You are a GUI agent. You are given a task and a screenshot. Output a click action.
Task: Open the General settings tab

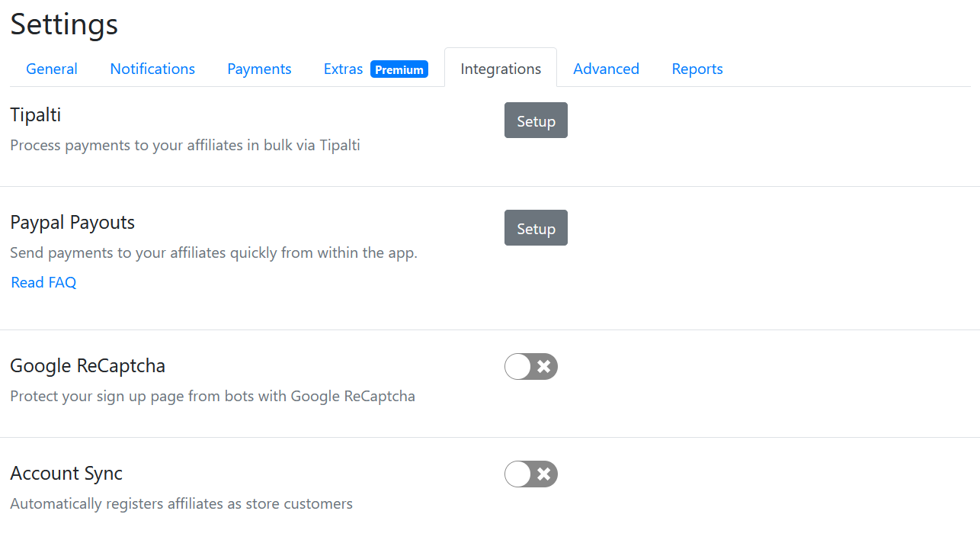[52, 69]
